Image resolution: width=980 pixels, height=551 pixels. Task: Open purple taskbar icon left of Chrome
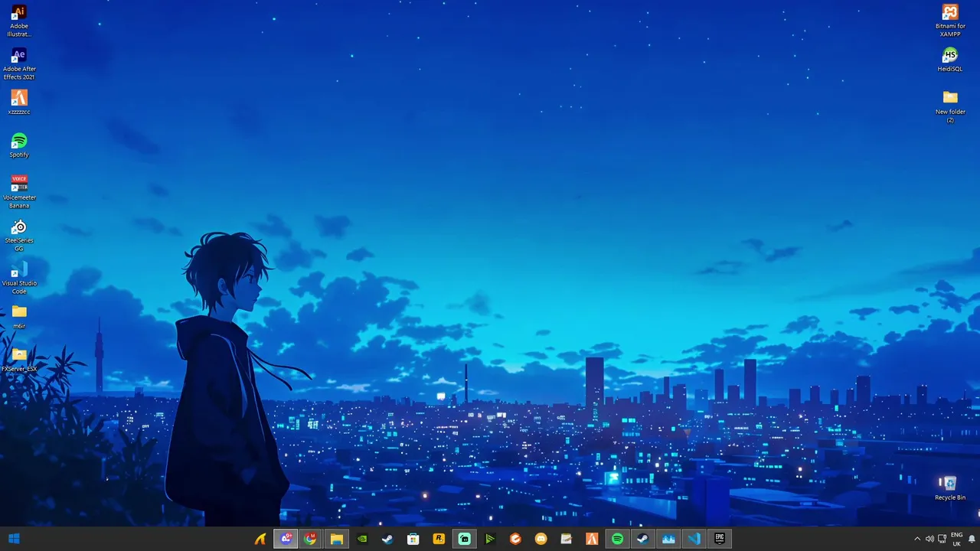point(286,539)
